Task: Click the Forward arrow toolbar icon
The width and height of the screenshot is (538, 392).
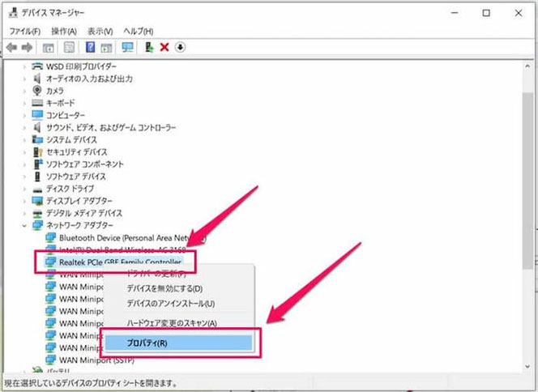Action: pos(27,47)
